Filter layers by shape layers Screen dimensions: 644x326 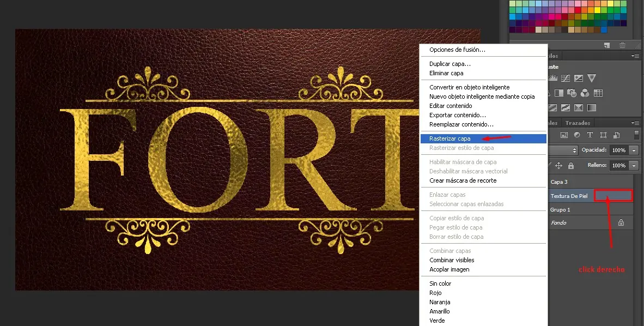click(603, 135)
